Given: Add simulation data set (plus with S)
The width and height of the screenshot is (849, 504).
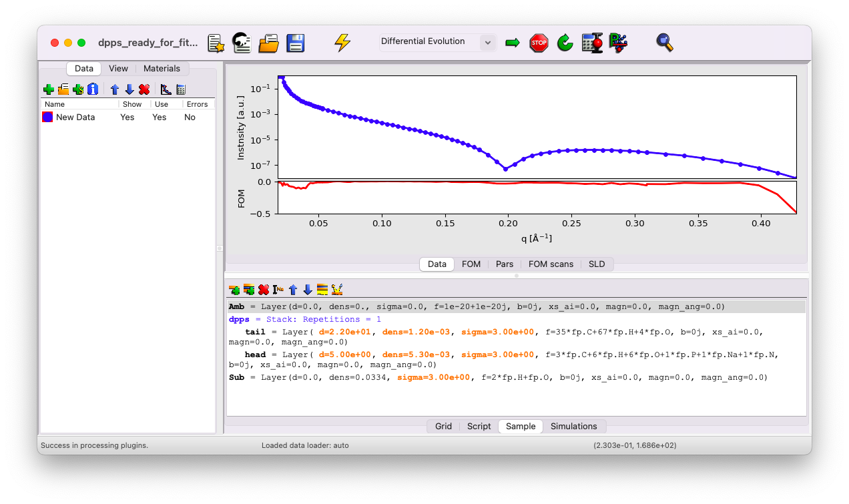Looking at the screenshot, I should coord(78,89).
